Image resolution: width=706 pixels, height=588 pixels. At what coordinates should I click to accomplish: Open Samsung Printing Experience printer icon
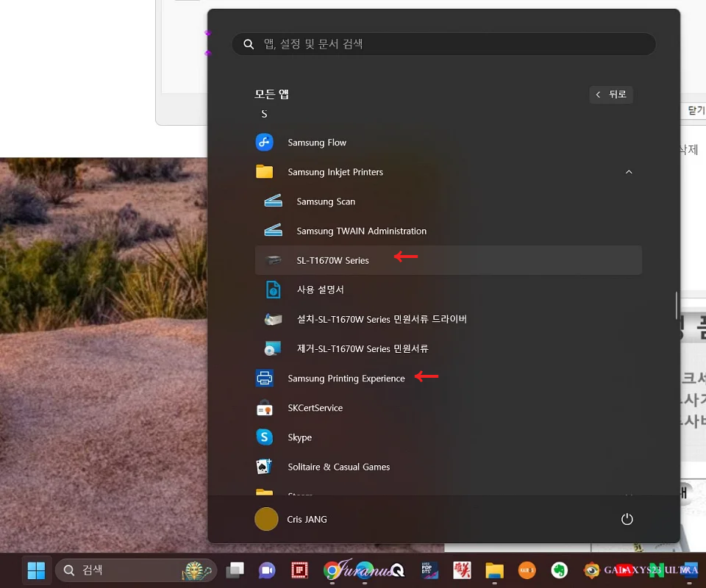click(x=264, y=378)
